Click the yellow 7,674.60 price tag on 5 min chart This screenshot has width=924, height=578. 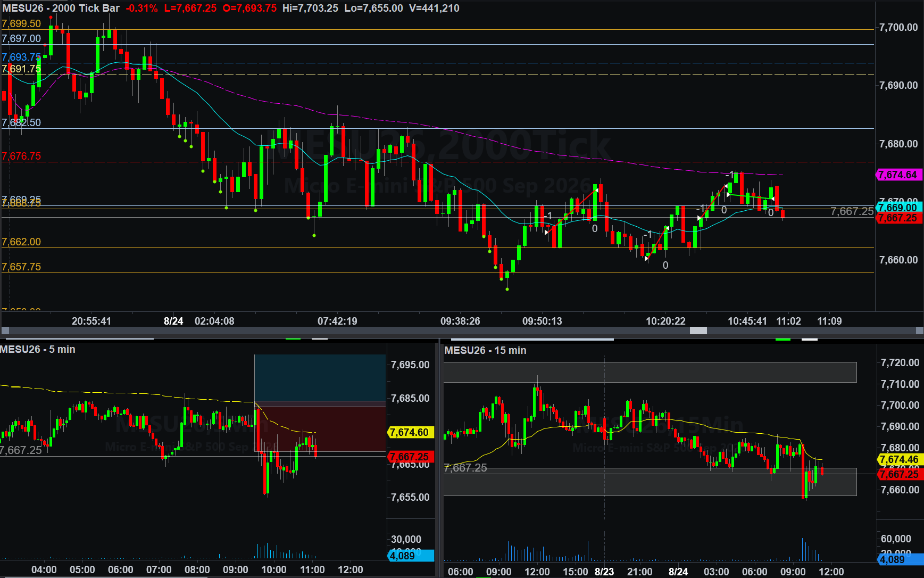tap(410, 432)
